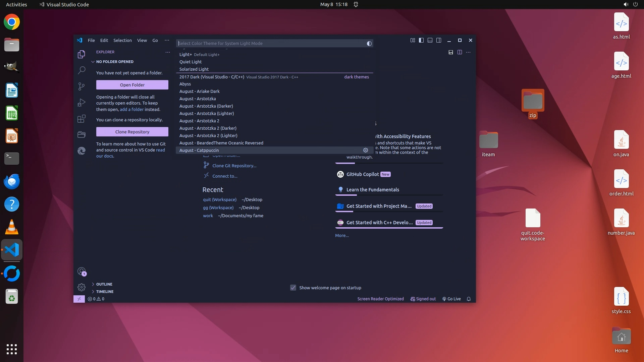Open the Search view in activity bar
644x362 pixels.
[82, 70]
